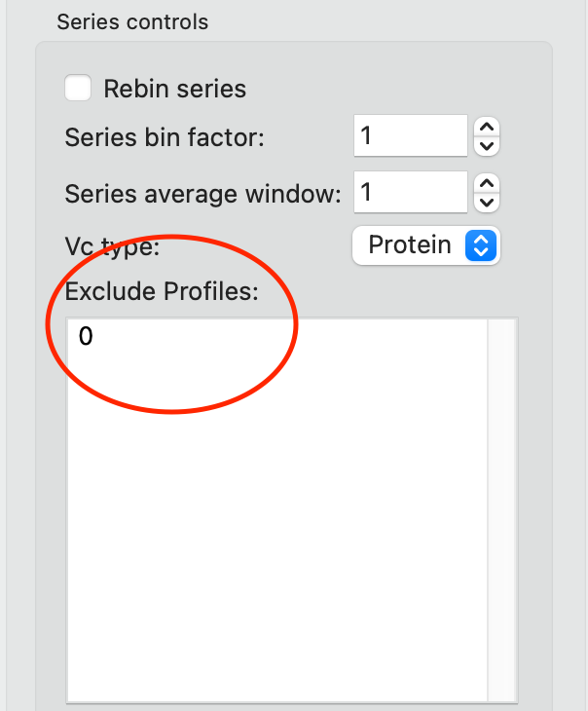Click the Protein text in Vc type selector
This screenshot has width=588, height=711.
[410, 245]
